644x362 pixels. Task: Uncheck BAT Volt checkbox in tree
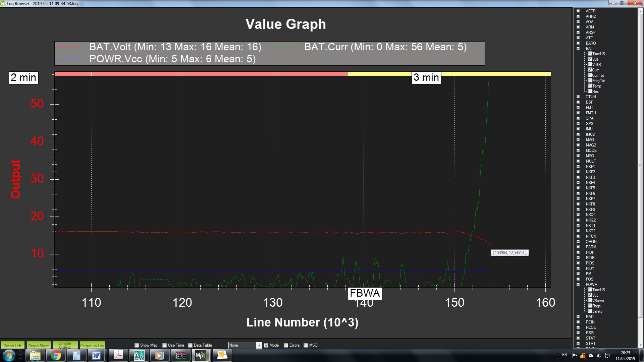(x=590, y=59)
